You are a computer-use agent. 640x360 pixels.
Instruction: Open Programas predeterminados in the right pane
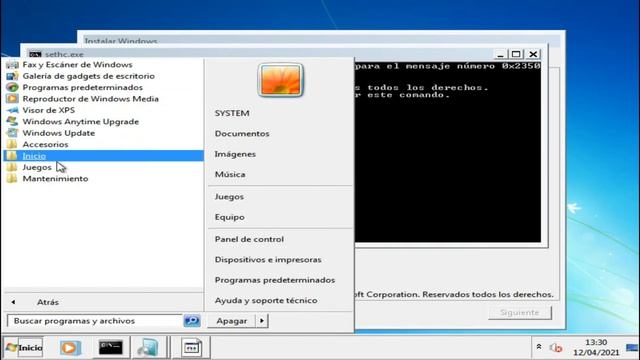click(275, 280)
